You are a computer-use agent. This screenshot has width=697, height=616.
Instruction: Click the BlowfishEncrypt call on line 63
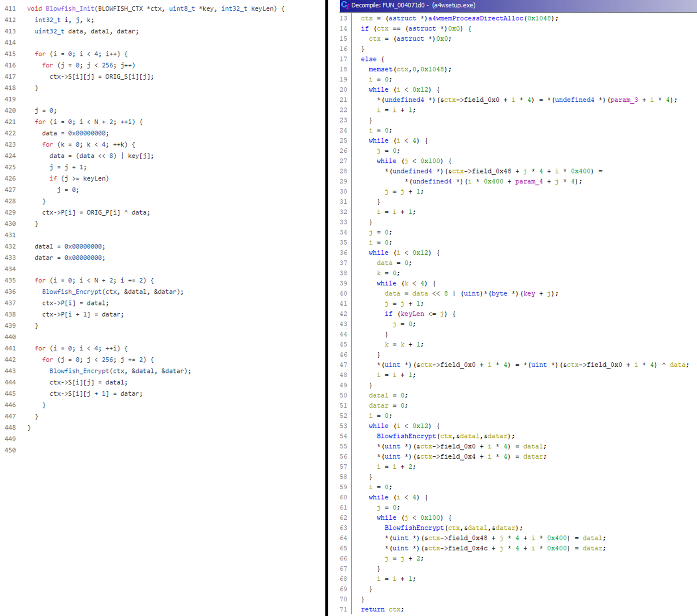tap(414, 528)
